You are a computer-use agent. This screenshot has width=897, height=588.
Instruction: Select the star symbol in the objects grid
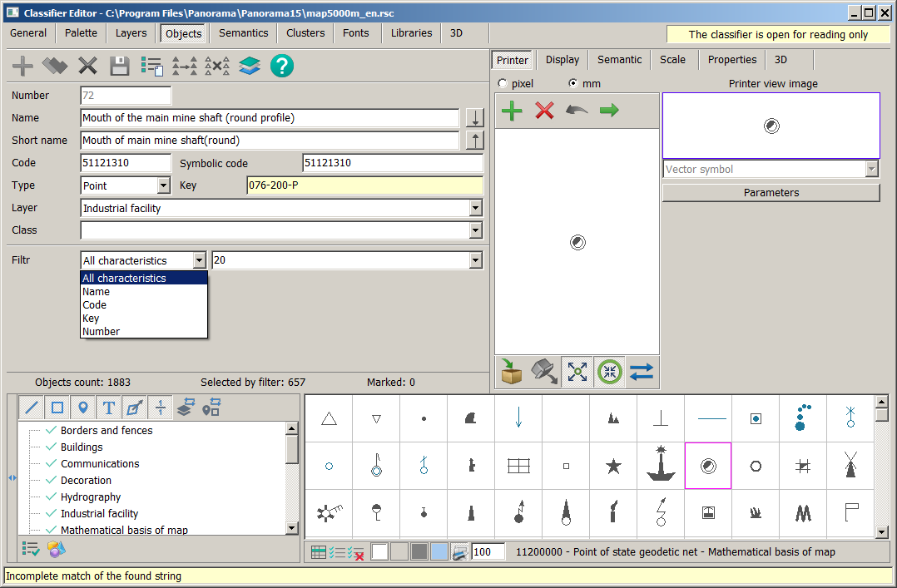pos(613,466)
